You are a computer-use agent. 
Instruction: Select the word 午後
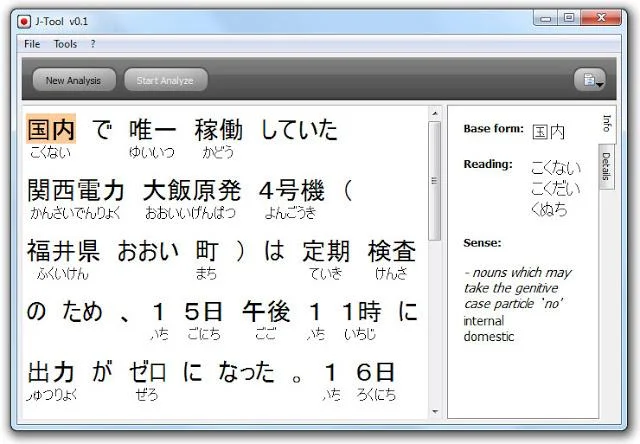point(266,311)
